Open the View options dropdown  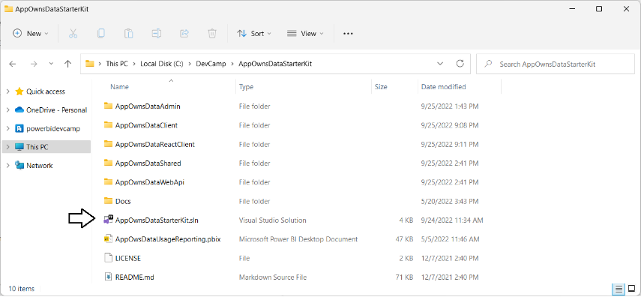coord(305,34)
